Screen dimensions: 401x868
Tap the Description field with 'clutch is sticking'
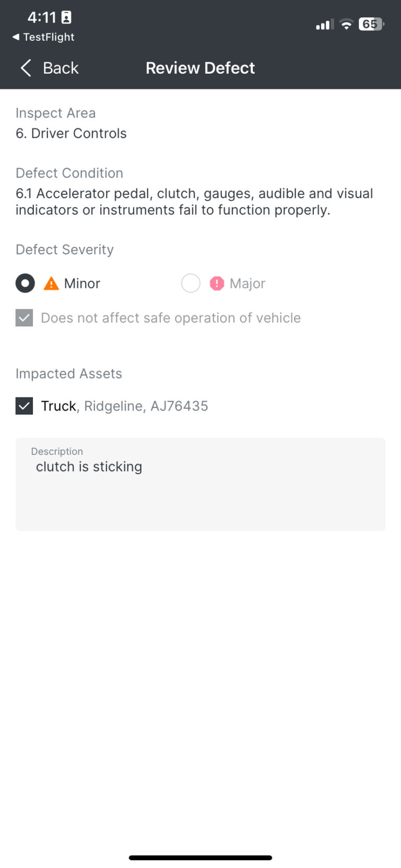200,484
